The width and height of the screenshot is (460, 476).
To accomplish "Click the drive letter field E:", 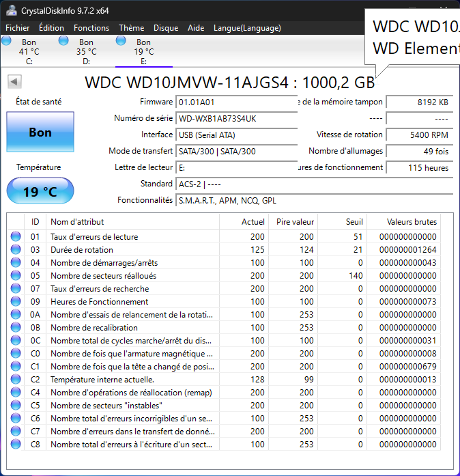I will 236,167.
